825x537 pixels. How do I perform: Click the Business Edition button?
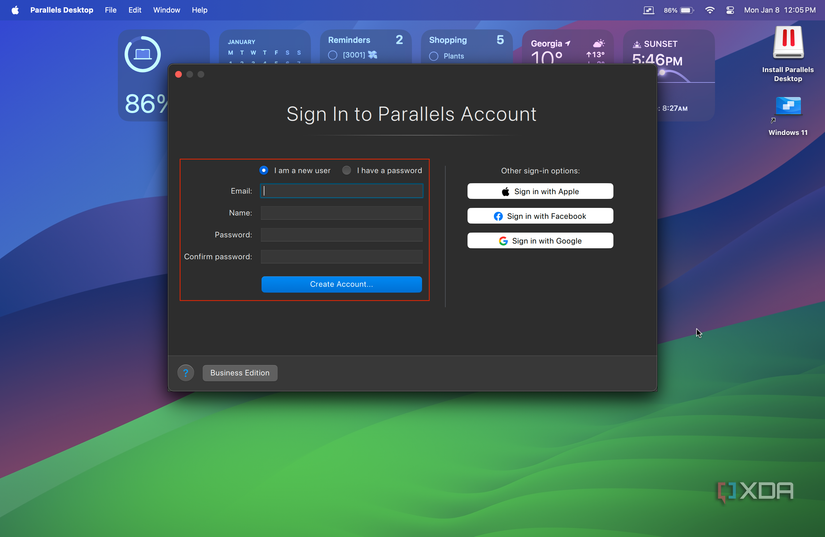[240, 373]
